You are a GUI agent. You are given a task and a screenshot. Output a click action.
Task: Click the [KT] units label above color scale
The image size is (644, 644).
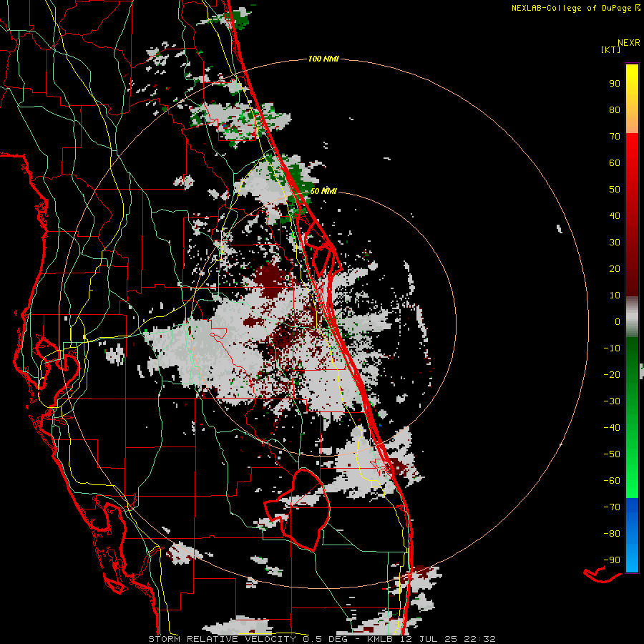click(610, 49)
